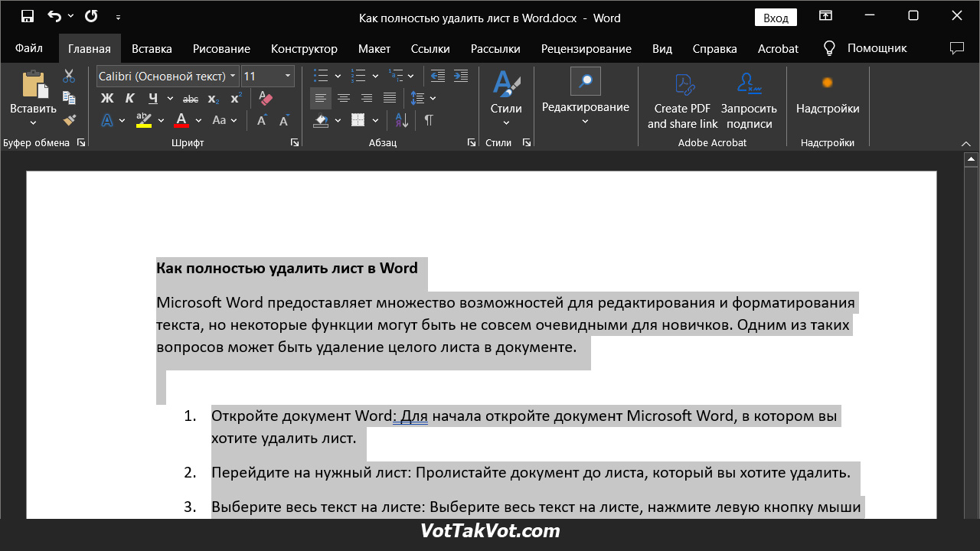Screen dimensions: 980x551
Task: Open the Абзац dialog launcher
Action: [472, 143]
